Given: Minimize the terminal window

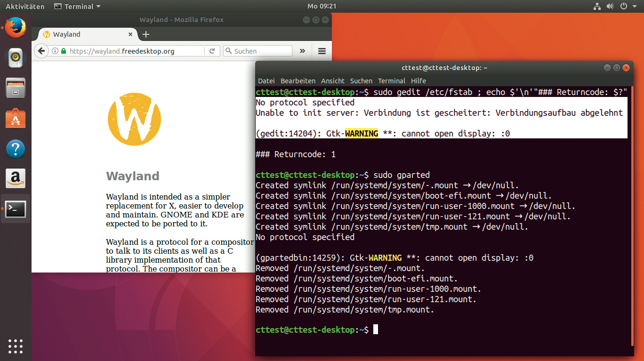Looking at the screenshot, I should 608,68.
